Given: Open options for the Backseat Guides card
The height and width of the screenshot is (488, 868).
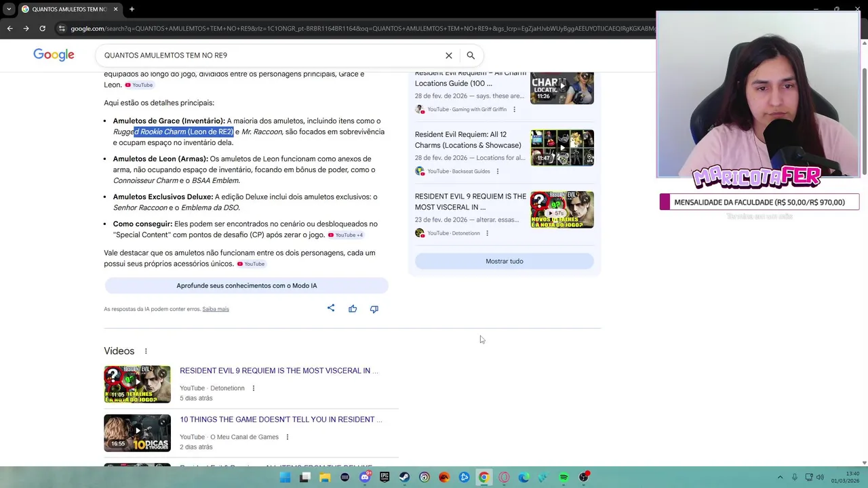Looking at the screenshot, I should (x=497, y=171).
